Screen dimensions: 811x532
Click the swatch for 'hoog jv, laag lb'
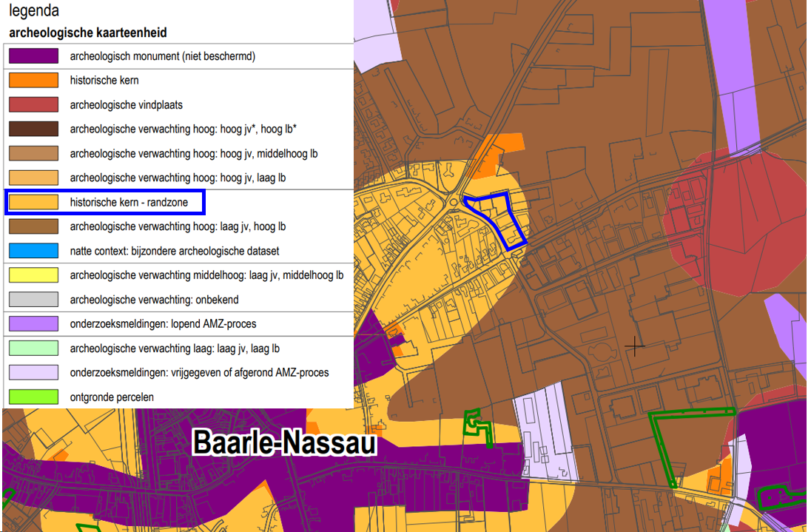pos(33,178)
